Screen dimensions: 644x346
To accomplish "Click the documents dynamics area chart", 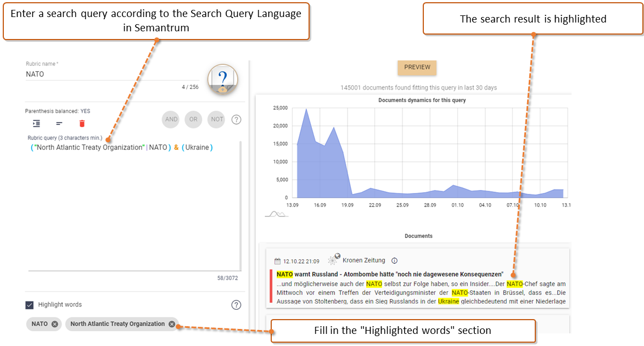I will [x=430, y=153].
